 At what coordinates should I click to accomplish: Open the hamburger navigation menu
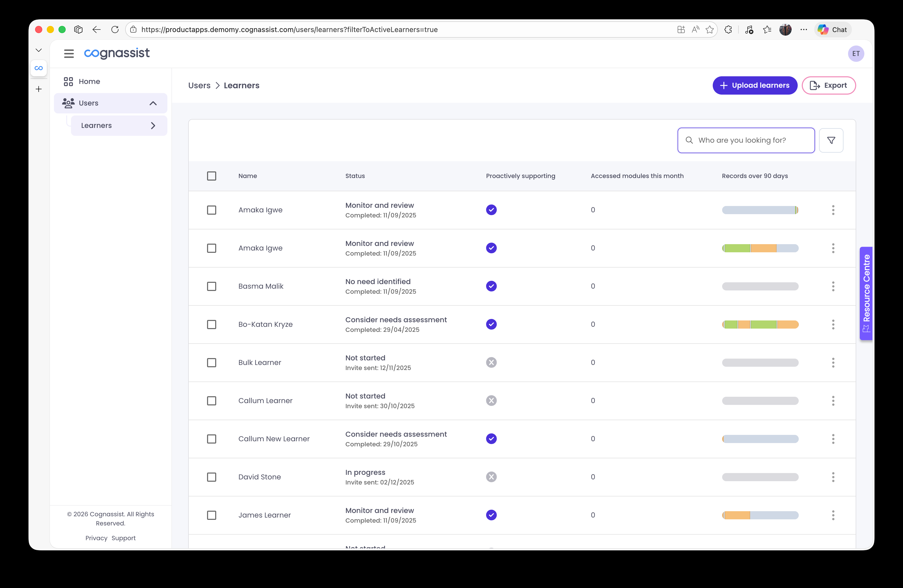(69, 53)
